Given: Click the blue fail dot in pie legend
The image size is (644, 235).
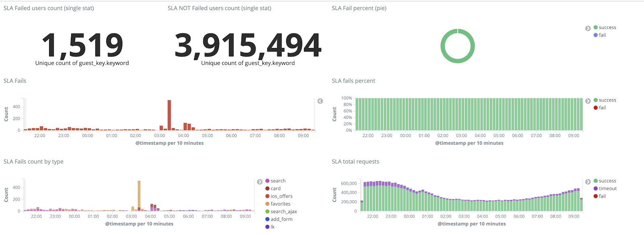Looking at the screenshot, I should point(596,35).
